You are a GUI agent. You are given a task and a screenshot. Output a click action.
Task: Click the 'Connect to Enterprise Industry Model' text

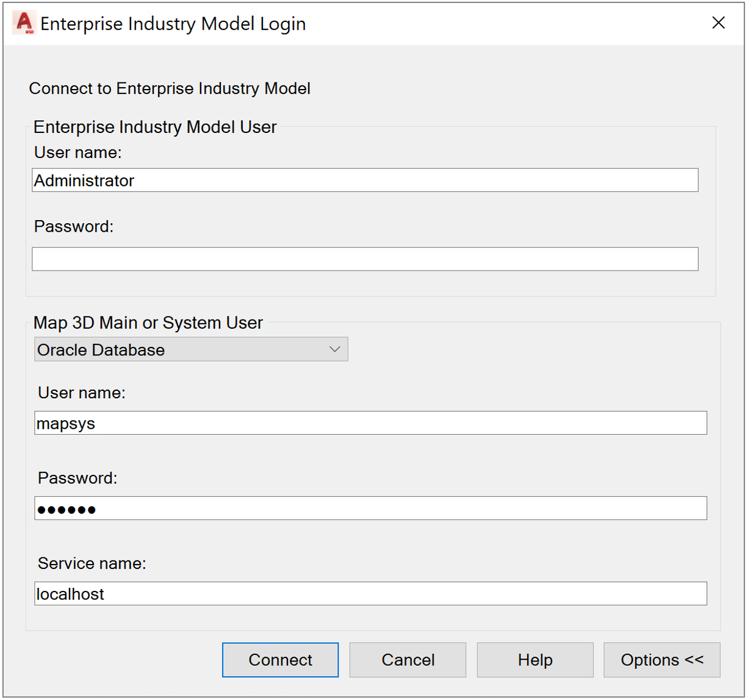click(x=170, y=89)
